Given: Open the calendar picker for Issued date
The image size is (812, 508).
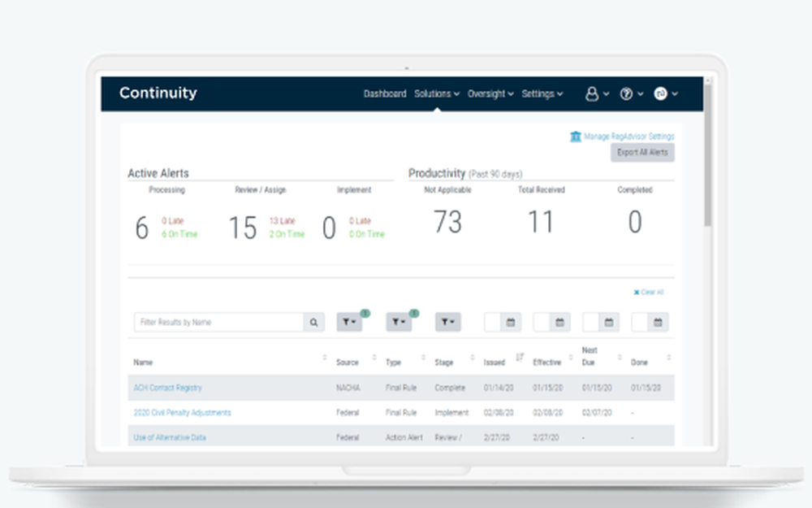Looking at the screenshot, I should (x=511, y=323).
